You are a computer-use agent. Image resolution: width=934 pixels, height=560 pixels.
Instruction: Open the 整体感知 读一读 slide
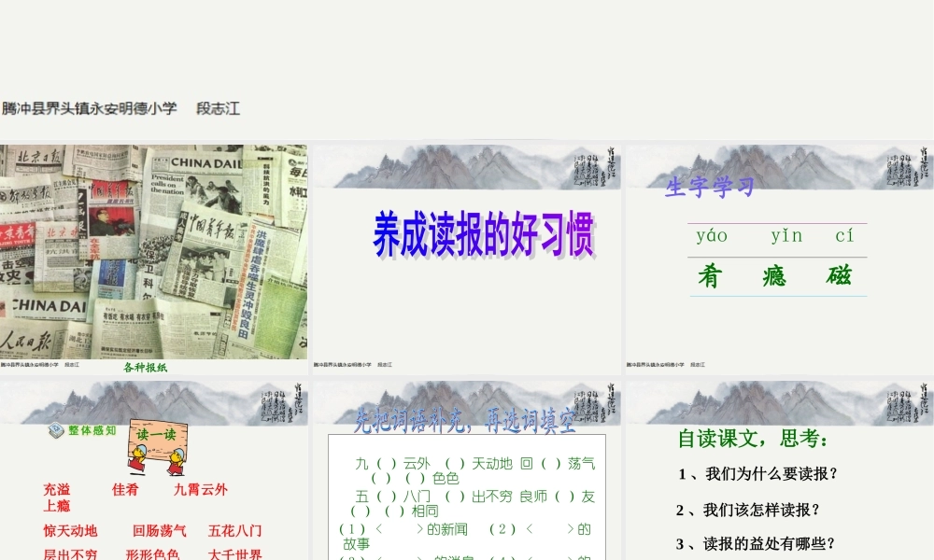click(154, 470)
